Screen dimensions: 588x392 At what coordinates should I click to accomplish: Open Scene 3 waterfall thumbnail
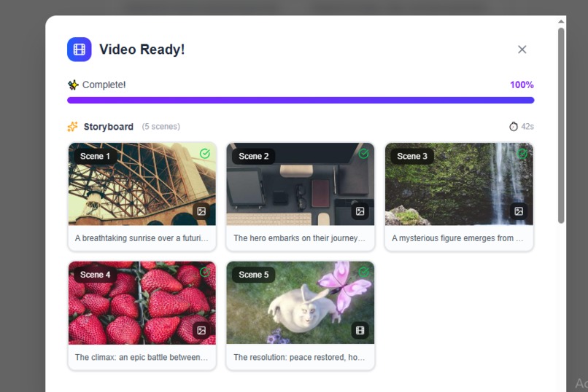pyautogui.click(x=459, y=184)
